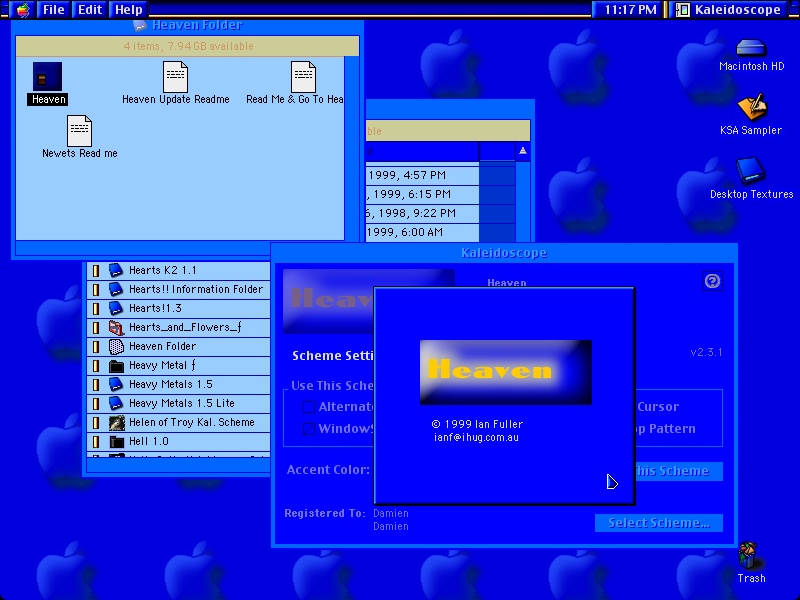
Task: Expand the Hearts_and_Flowers_ƒ disclosure control
Action: click(x=96, y=327)
